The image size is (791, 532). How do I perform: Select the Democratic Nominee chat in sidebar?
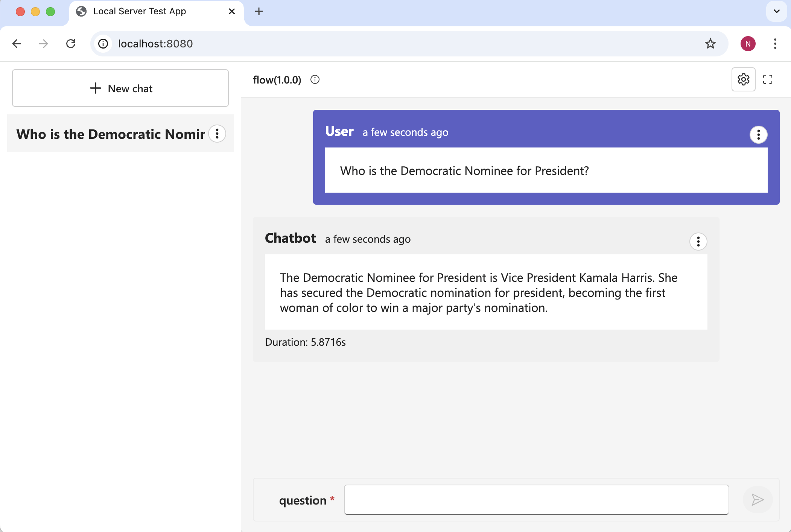[110, 134]
